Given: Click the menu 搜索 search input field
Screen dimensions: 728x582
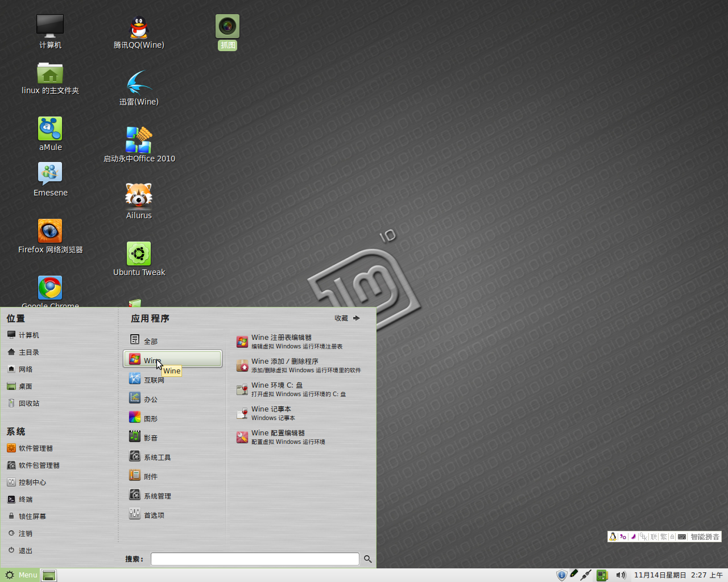Looking at the screenshot, I should point(255,559).
